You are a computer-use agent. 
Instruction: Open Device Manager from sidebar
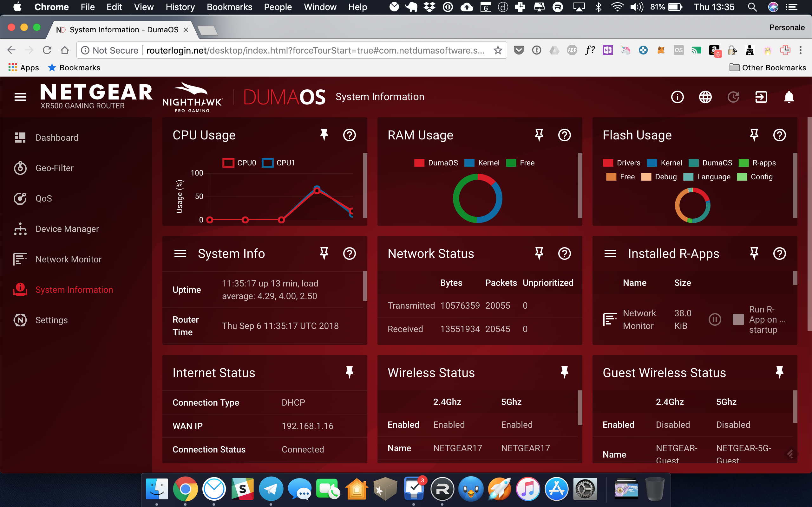click(67, 229)
